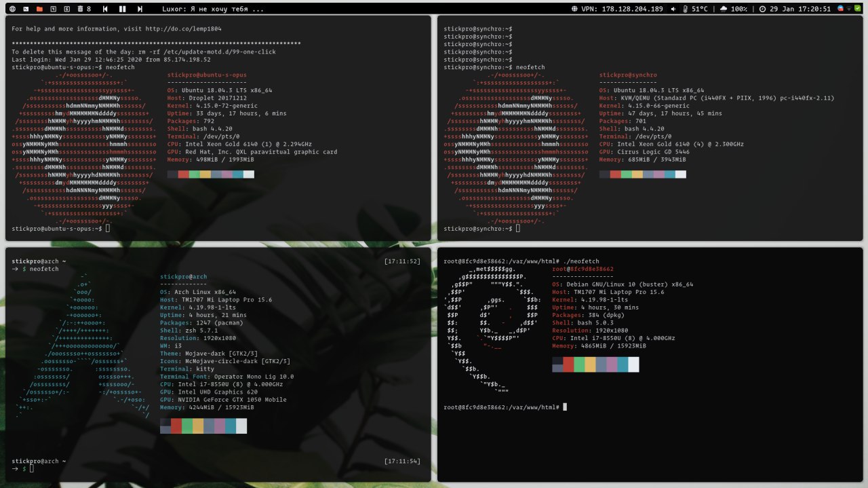Click the Red Hat QXL GPU line
868x488 pixels.
point(252,152)
